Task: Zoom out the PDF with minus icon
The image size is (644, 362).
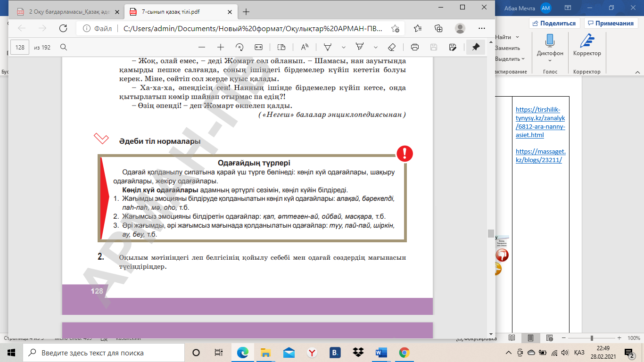Action: (202, 47)
